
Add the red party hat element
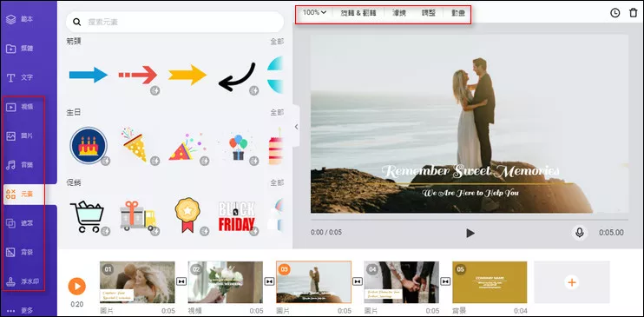187,147
